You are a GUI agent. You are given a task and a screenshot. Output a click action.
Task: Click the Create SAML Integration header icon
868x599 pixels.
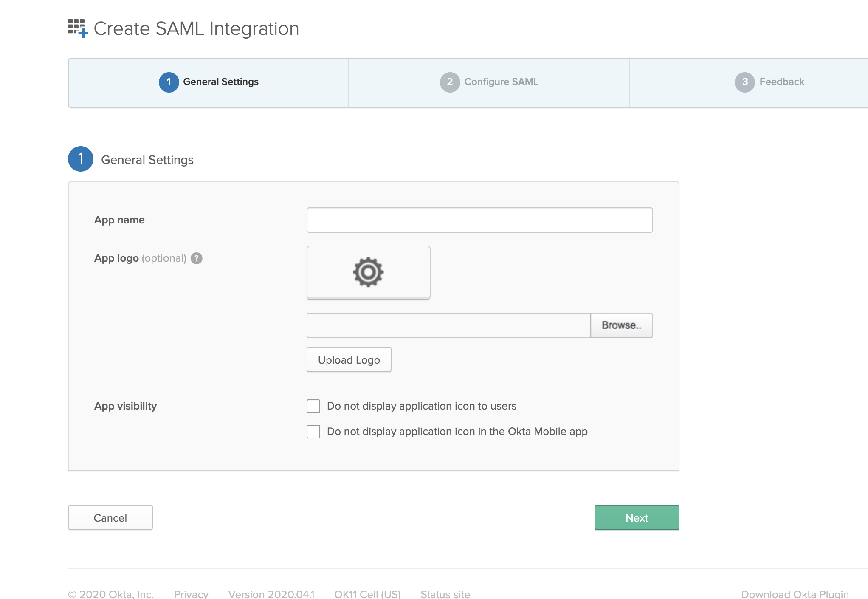coord(78,28)
